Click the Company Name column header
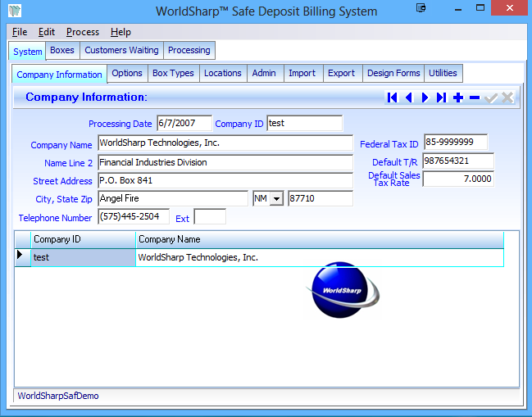 [x=320, y=239]
